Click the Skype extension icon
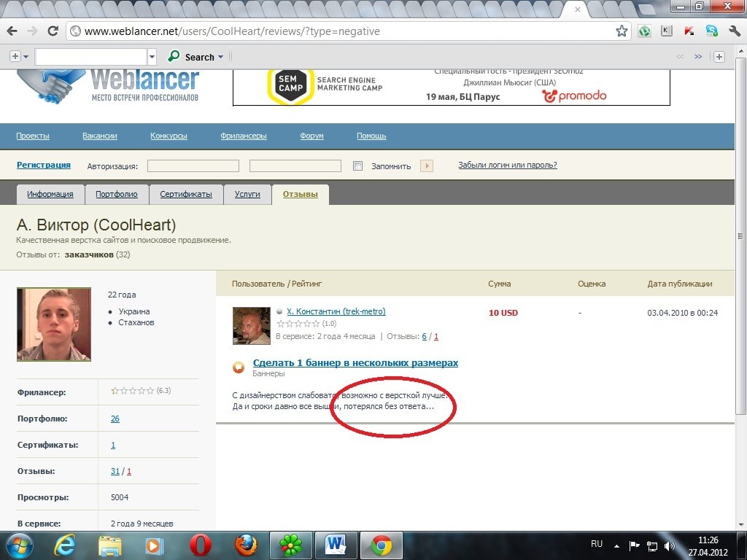Screen dimensions: 747x560 (712, 31)
